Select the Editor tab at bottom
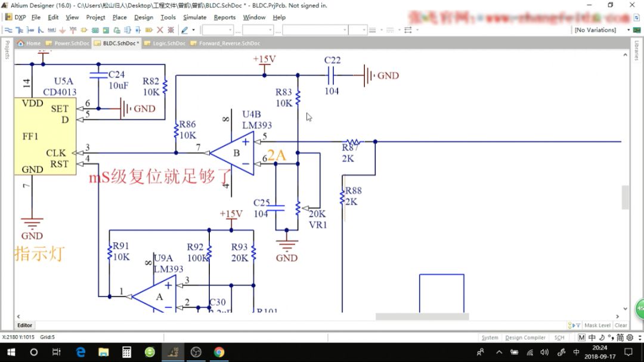The height and width of the screenshot is (362, 644). (24, 325)
